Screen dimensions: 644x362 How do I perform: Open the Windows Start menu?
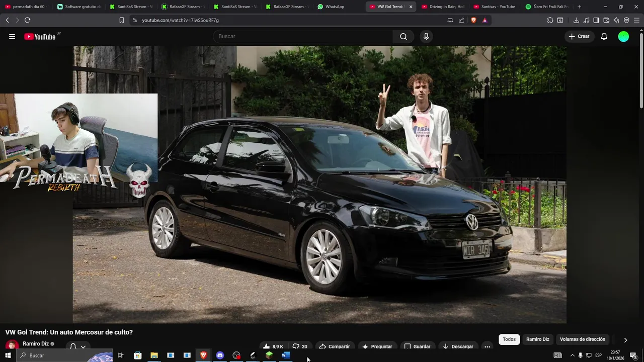click(x=8, y=355)
